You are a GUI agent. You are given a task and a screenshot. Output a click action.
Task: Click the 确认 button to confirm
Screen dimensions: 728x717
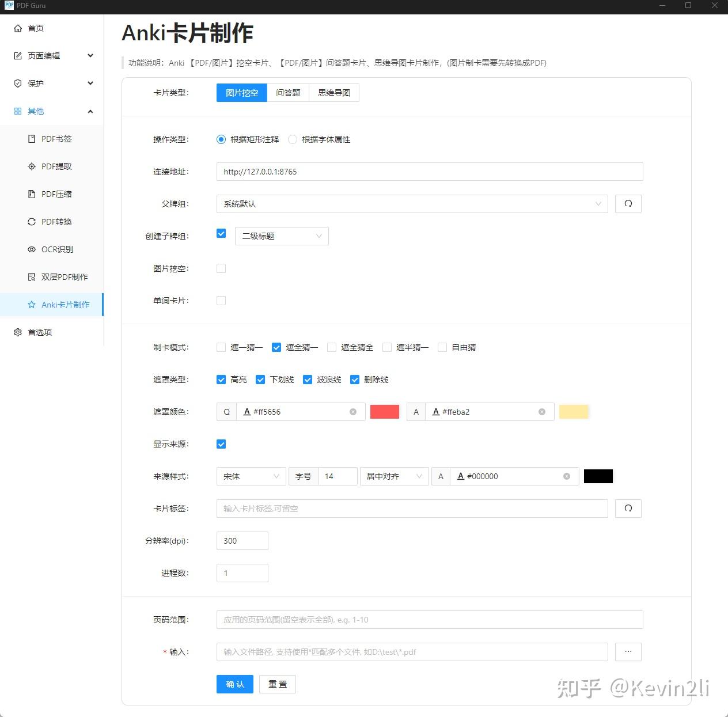(x=234, y=684)
